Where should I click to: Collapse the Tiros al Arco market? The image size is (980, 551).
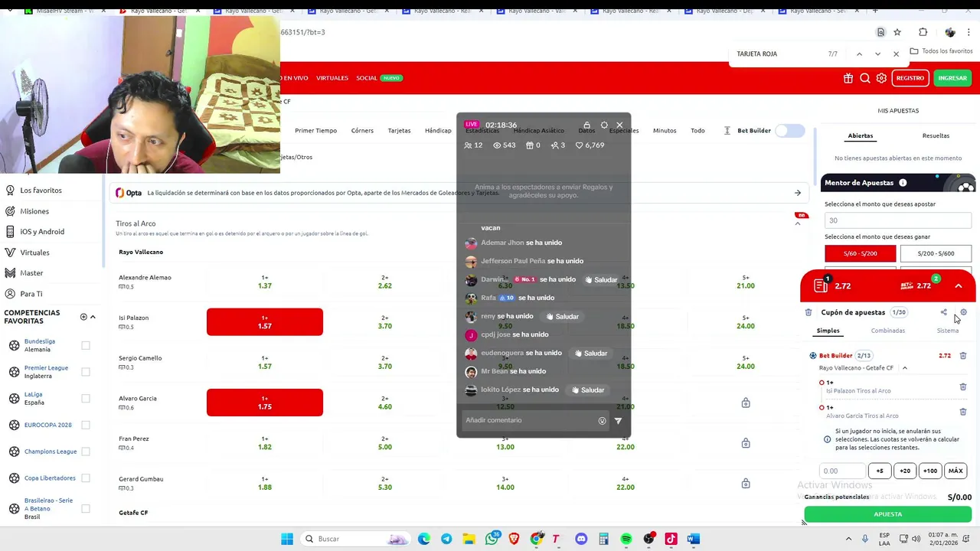(x=798, y=223)
